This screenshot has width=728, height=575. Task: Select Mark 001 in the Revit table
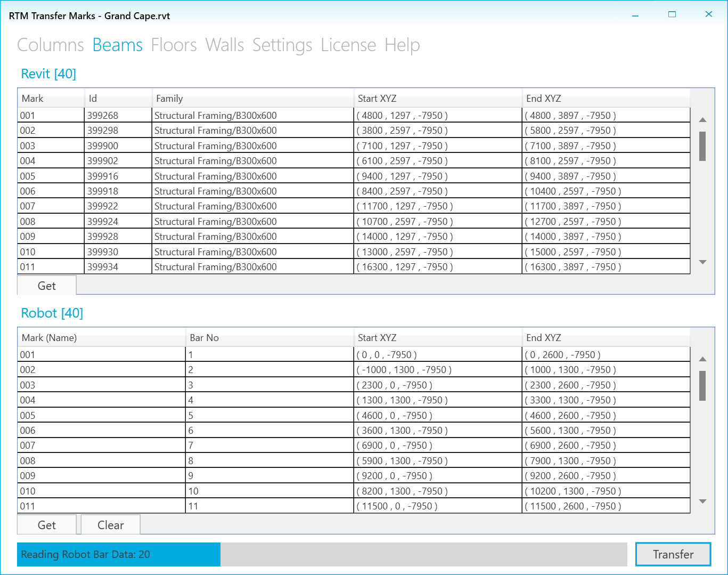(x=51, y=116)
